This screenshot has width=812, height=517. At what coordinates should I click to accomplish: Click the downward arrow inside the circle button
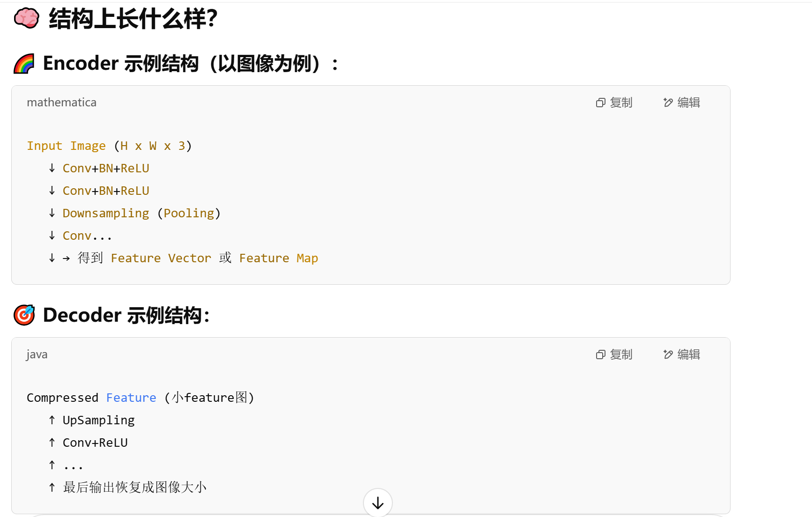(x=377, y=502)
